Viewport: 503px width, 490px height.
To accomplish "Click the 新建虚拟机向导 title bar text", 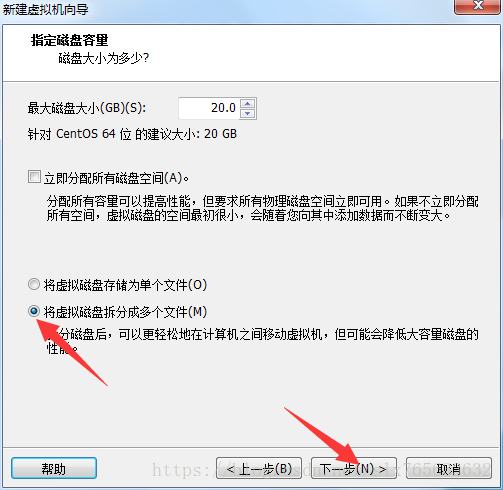I will coord(46,9).
